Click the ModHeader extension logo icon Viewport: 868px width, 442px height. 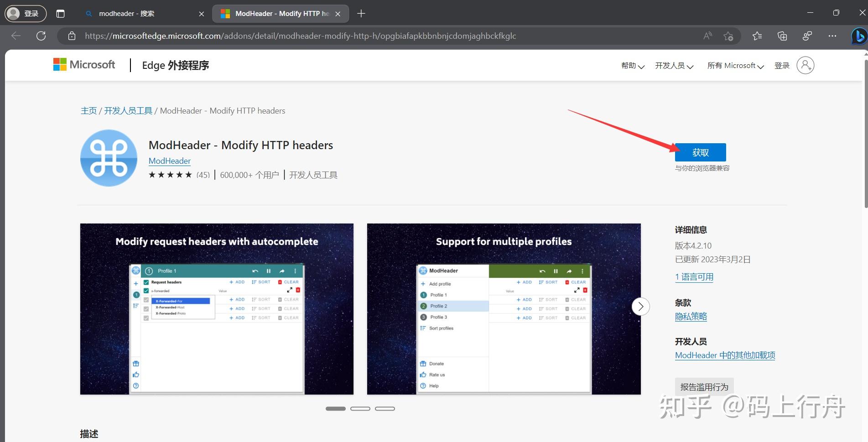[109, 158]
